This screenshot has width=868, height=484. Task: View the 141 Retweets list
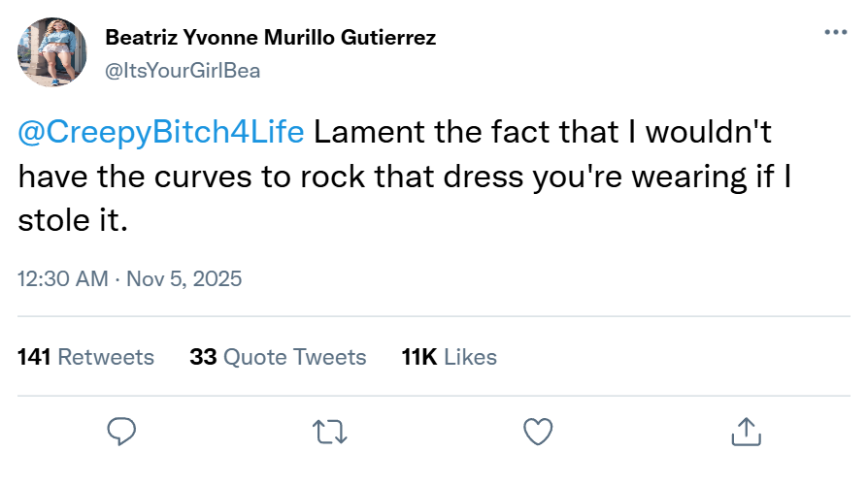[86, 357]
